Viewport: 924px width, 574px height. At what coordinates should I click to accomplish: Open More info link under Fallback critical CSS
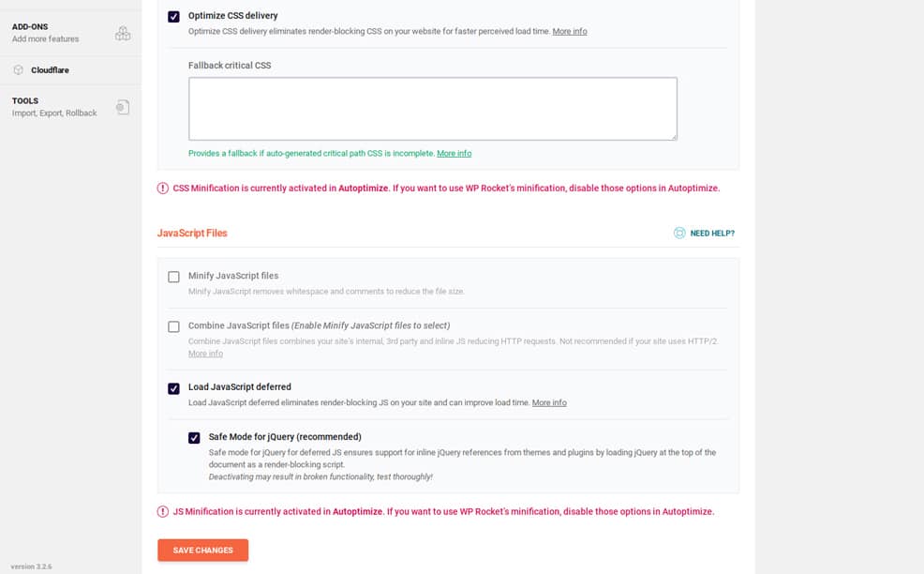(x=454, y=154)
